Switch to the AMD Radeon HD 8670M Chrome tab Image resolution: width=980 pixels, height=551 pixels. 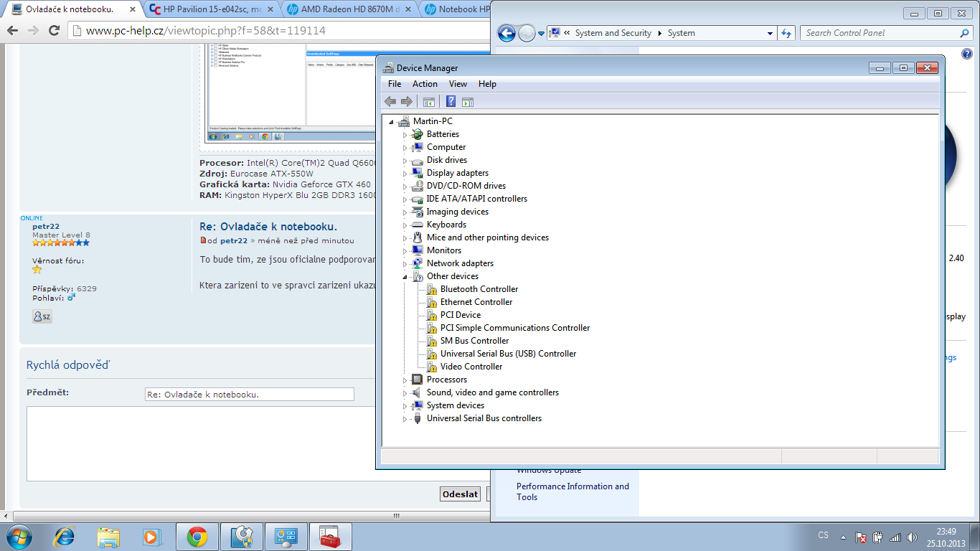(x=347, y=9)
